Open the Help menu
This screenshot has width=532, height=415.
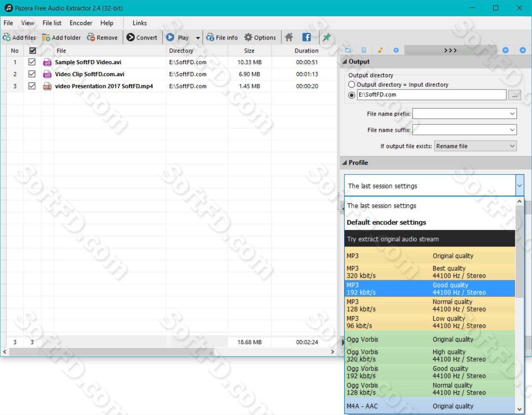click(x=107, y=23)
